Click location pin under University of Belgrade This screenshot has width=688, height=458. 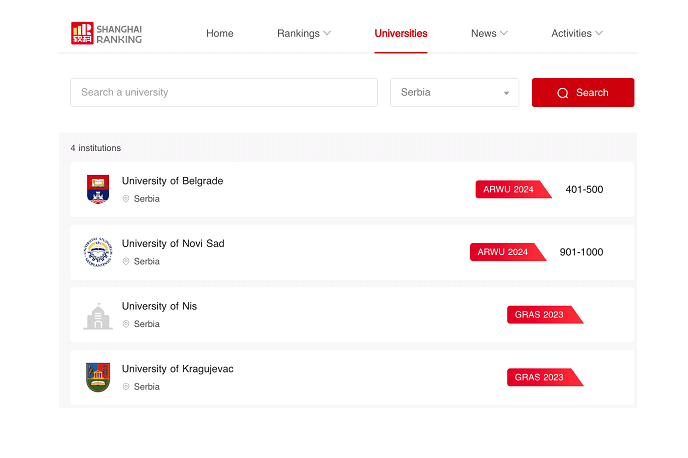click(x=126, y=199)
